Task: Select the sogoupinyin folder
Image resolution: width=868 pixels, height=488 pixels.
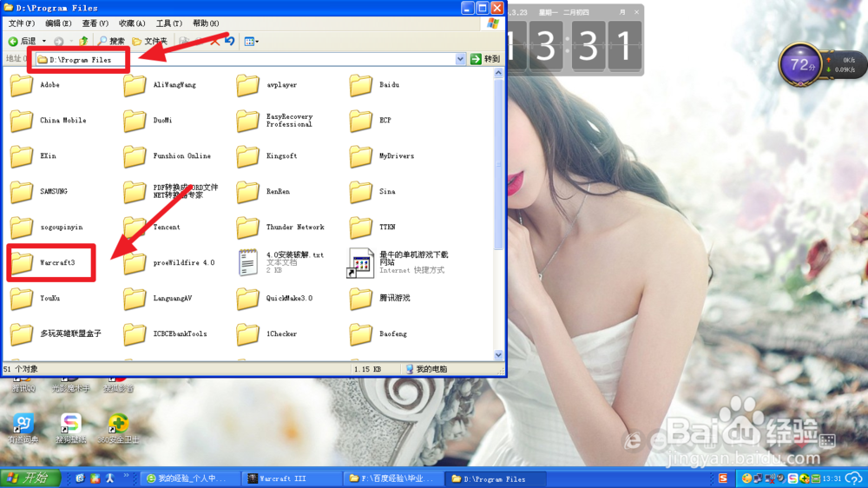Action: pyautogui.click(x=47, y=228)
